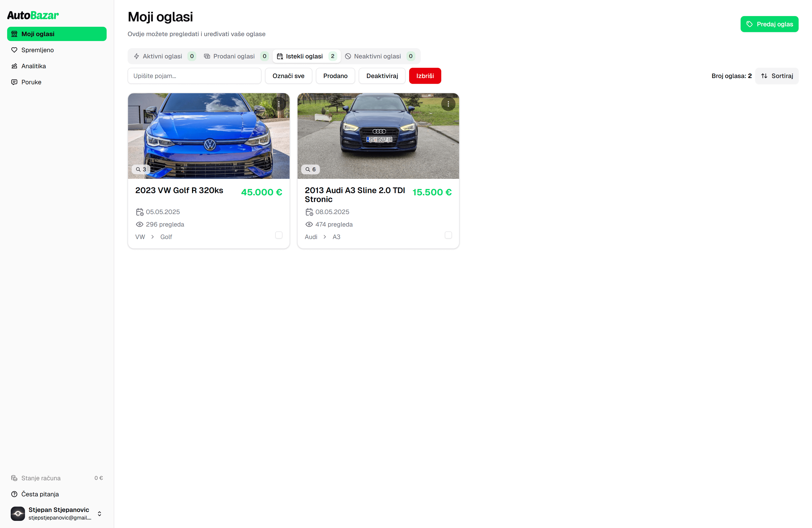Click the eye icon beside 296 pregleda

click(140, 225)
